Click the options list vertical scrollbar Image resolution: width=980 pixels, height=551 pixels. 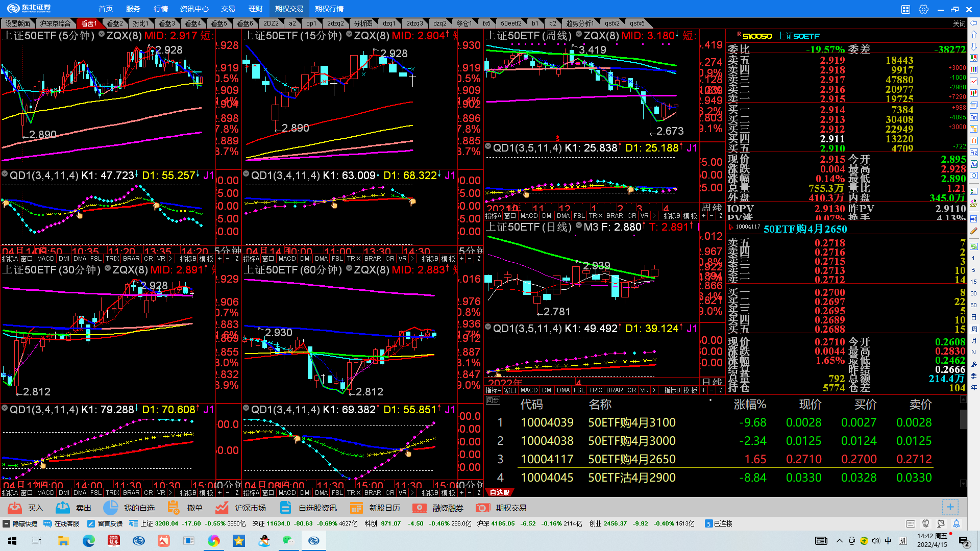[963, 419]
